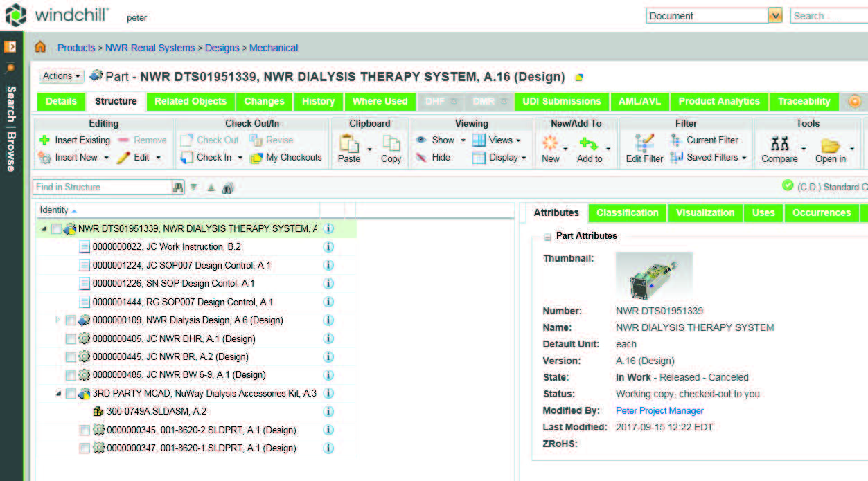Click the find-previous up arrow in structure search
Screen dimensions: 868x481
pos(211,187)
